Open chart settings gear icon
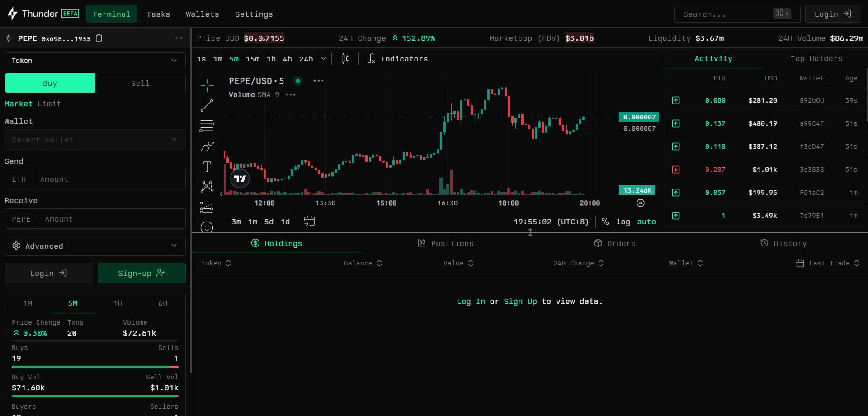 [x=641, y=203]
